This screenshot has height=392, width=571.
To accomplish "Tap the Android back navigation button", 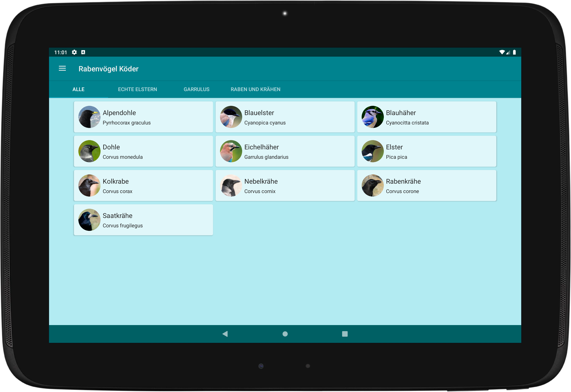I will pyautogui.click(x=225, y=334).
